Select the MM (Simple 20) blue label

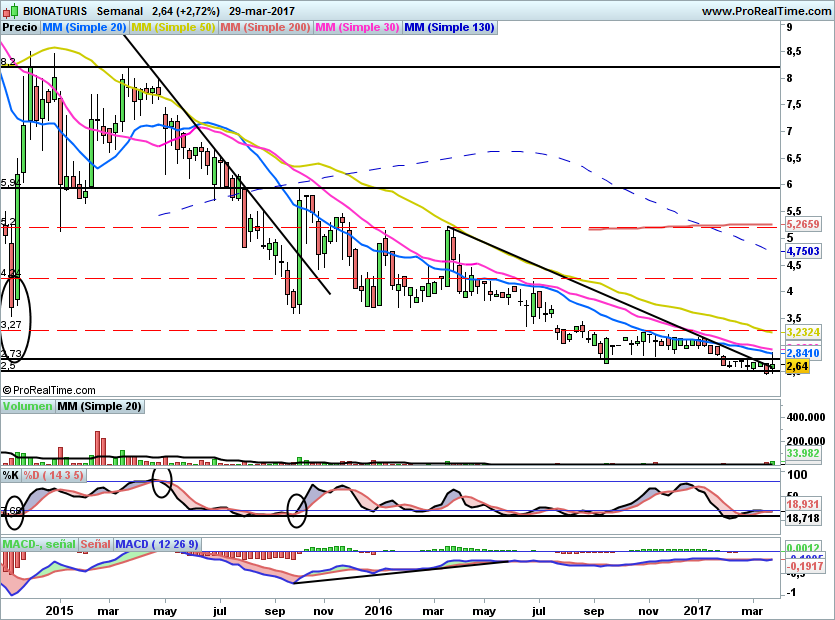pos(84,27)
